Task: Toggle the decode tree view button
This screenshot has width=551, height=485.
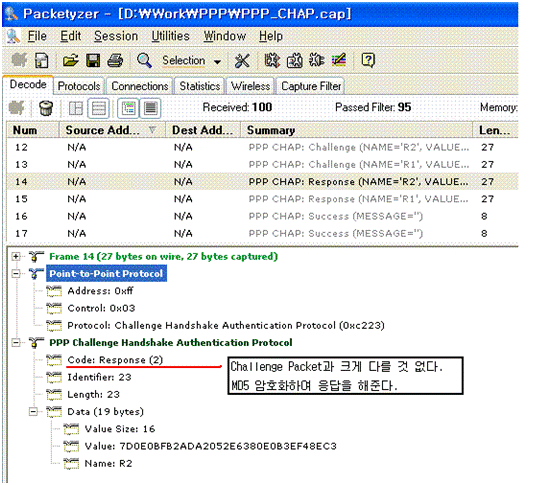Action: click(128, 108)
